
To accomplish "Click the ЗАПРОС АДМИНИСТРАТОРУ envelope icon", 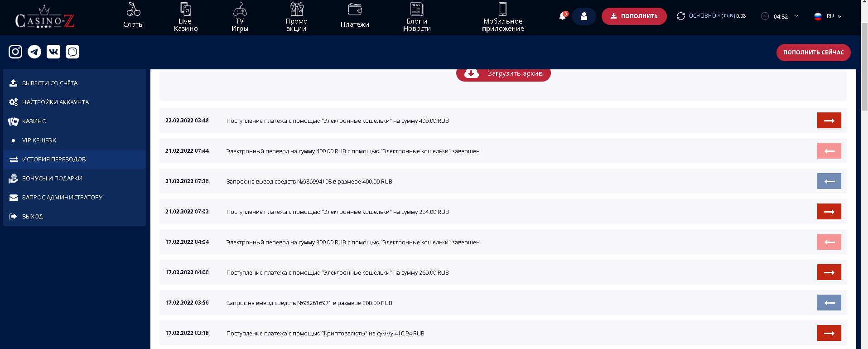I will click(14, 197).
